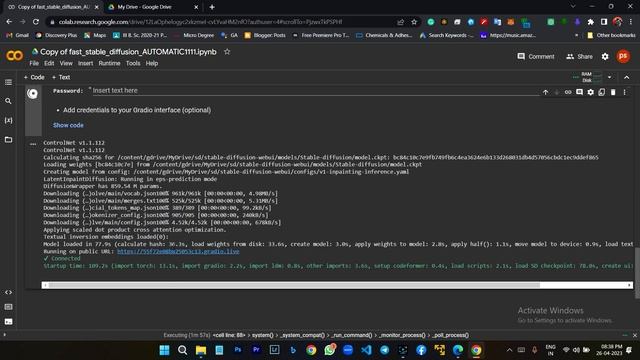Image resolution: width=640 pixels, height=360 pixels.
Task: Open code snippets sidebar icon
Action: tap(8, 292)
